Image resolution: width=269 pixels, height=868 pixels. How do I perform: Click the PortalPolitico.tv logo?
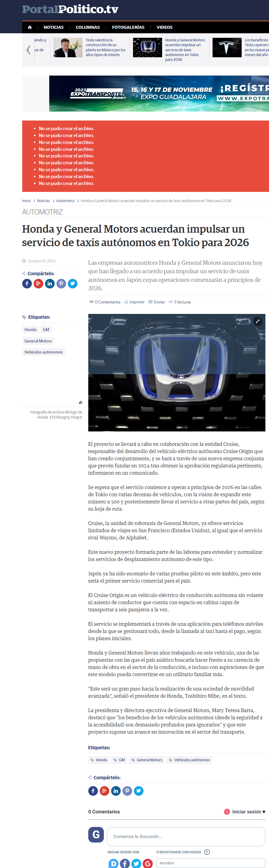click(x=70, y=9)
